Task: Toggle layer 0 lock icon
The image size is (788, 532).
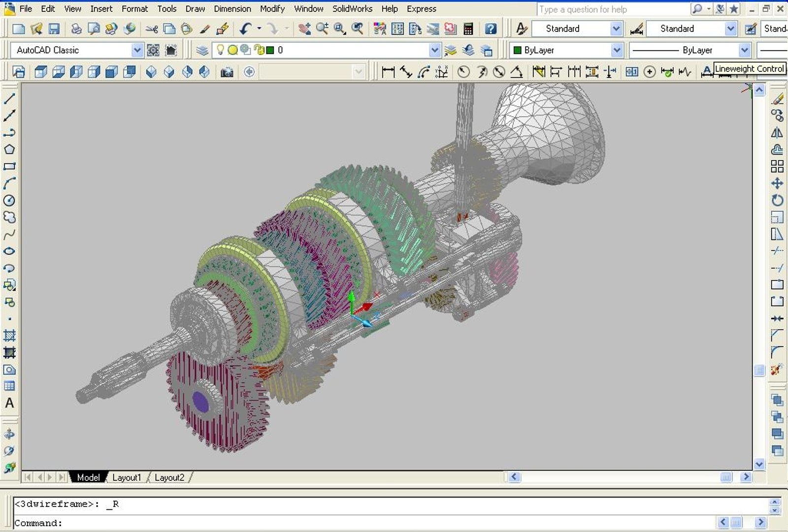Action: pos(258,50)
